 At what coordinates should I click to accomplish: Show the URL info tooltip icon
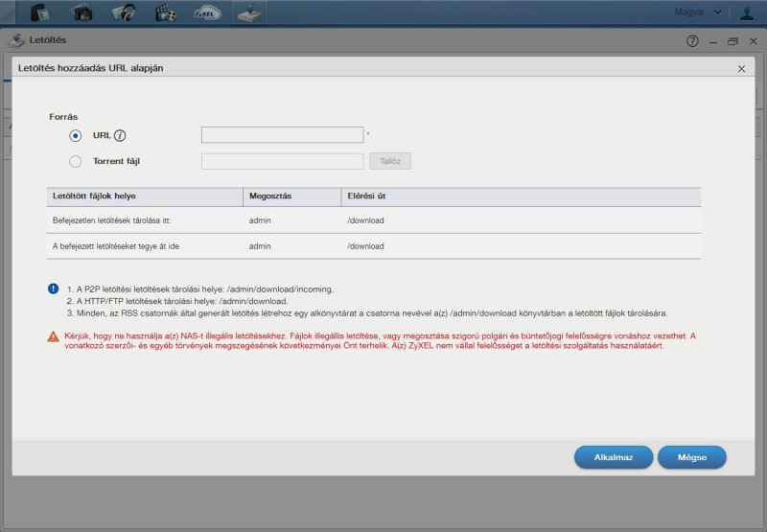click(x=120, y=135)
